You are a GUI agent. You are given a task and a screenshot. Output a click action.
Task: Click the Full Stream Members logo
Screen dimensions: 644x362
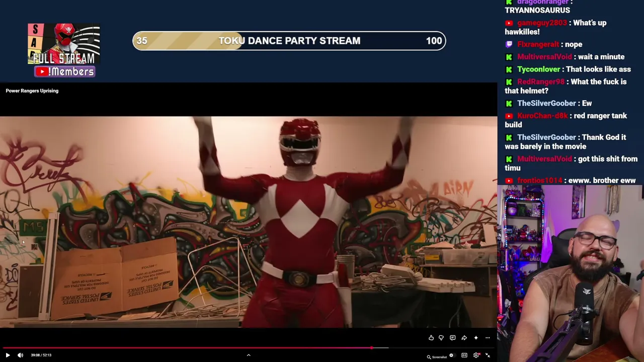[64, 50]
